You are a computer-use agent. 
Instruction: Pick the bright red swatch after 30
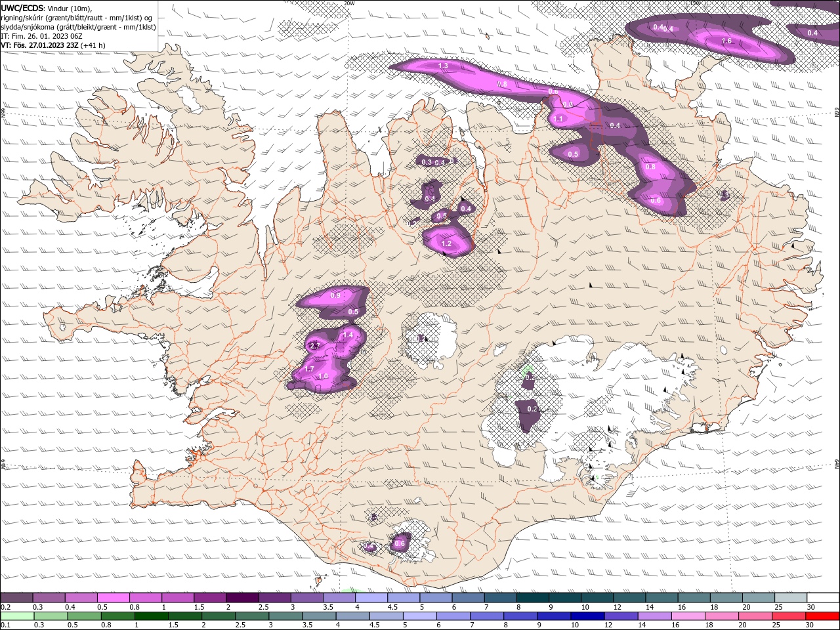823,616
